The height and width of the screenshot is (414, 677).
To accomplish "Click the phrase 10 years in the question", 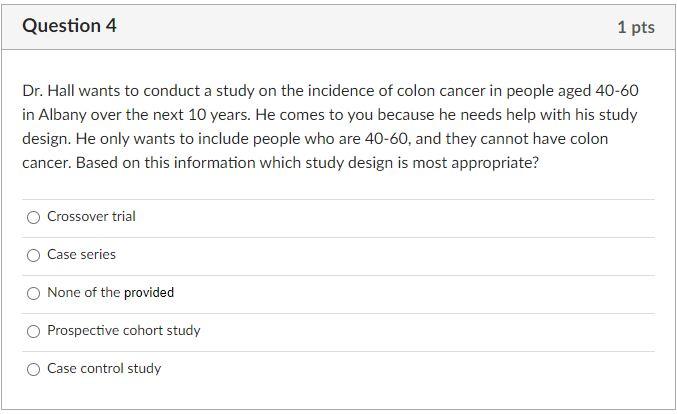I will pos(212,115).
